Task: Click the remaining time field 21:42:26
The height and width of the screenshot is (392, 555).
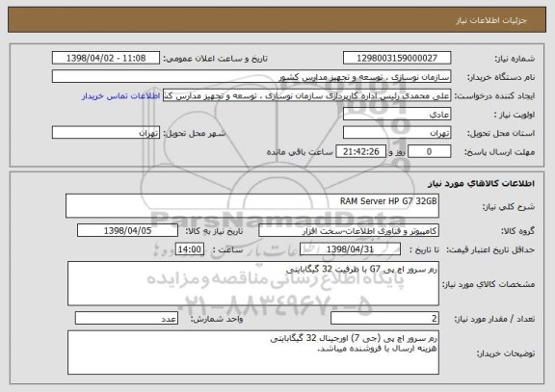Action: (360, 151)
